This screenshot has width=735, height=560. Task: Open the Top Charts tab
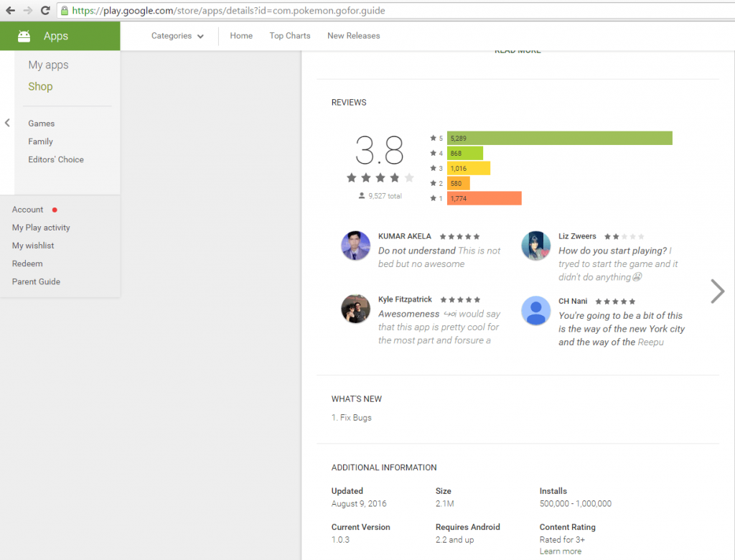point(290,36)
